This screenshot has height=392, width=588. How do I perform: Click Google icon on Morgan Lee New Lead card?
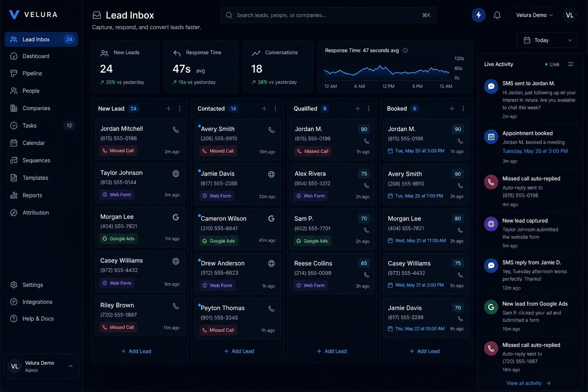pos(176,217)
